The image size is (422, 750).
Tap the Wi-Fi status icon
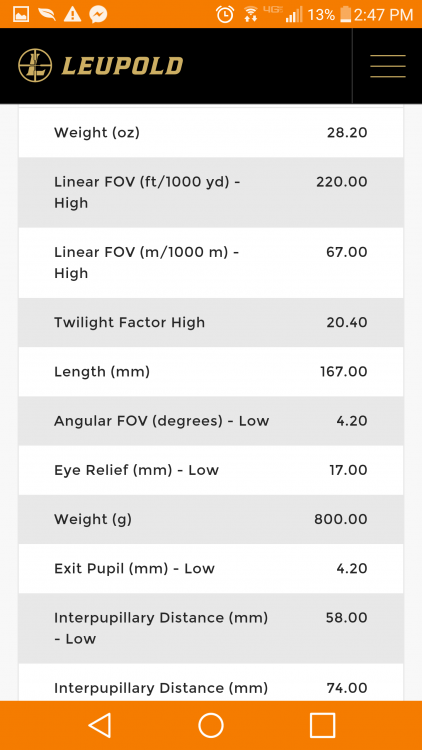click(250, 14)
